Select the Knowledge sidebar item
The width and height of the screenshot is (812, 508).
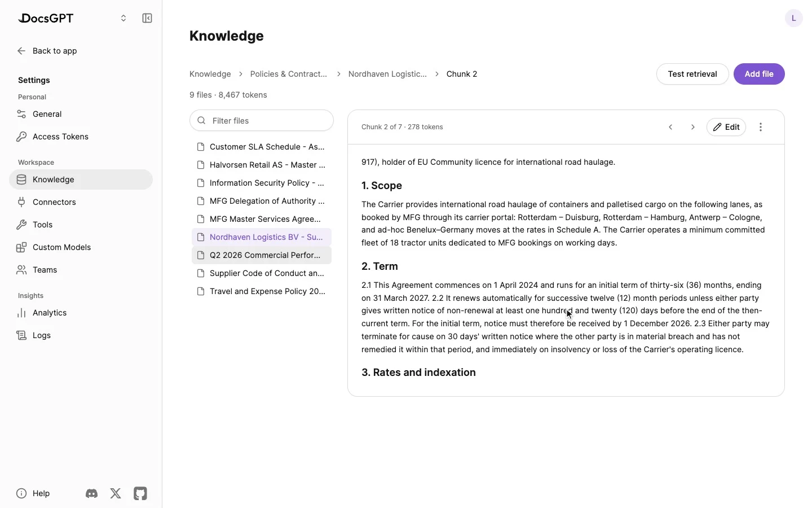(x=81, y=179)
